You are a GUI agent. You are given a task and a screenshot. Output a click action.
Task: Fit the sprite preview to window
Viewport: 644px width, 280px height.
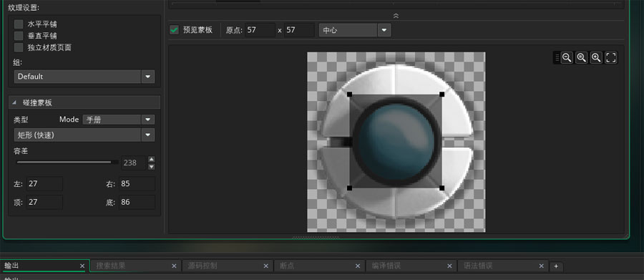(x=611, y=57)
